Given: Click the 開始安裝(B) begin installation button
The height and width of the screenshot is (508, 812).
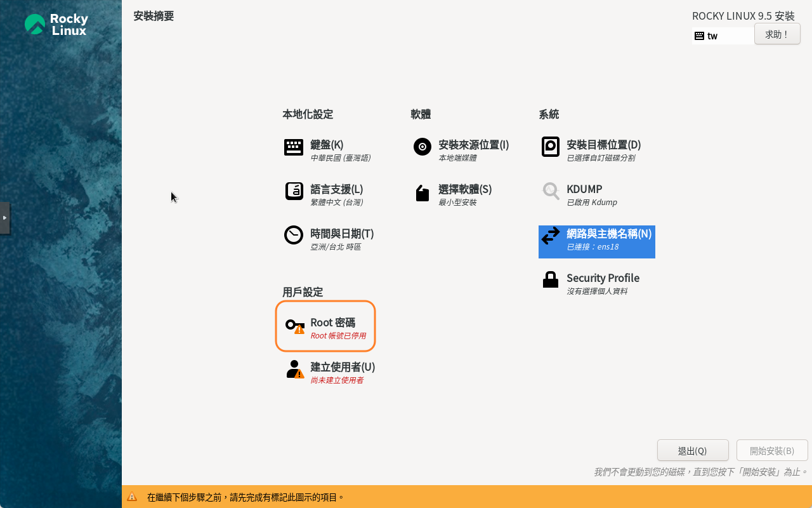Looking at the screenshot, I should 771,451.
